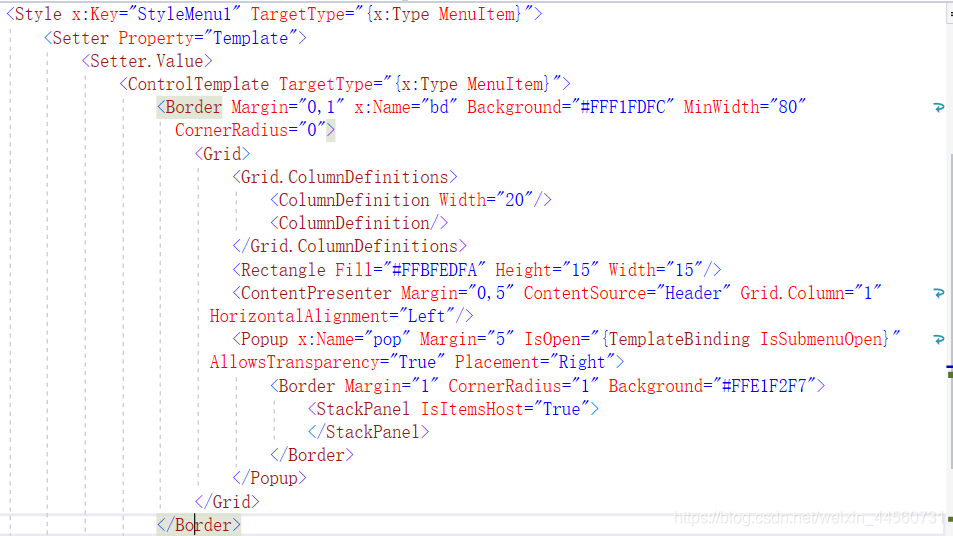Click the opening Popup tag name
The width and height of the screenshot is (953, 536).
(x=264, y=340)
